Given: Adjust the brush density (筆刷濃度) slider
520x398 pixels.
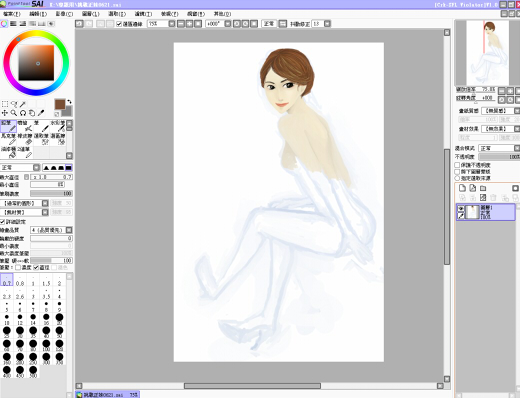Looking at the screenshot, I should (x=51, y=194).
